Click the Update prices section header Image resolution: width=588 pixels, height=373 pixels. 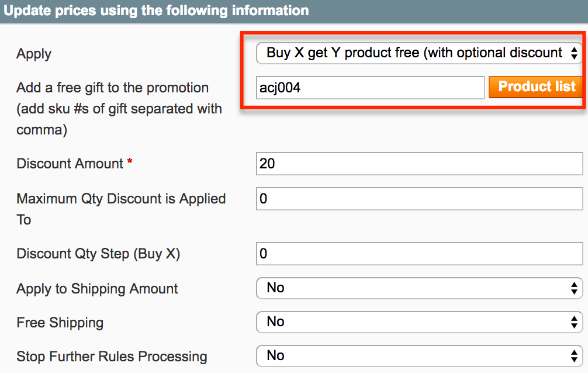point(157,11)
